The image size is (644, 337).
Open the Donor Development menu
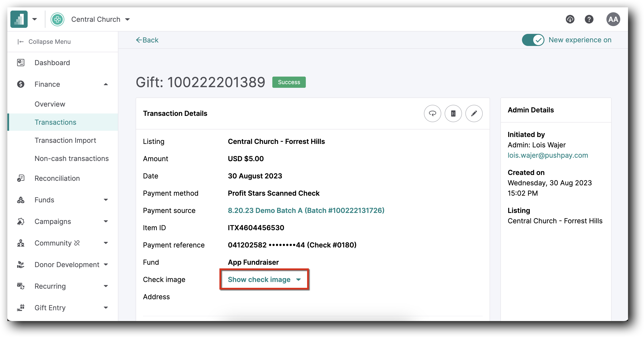pos(66,265)
